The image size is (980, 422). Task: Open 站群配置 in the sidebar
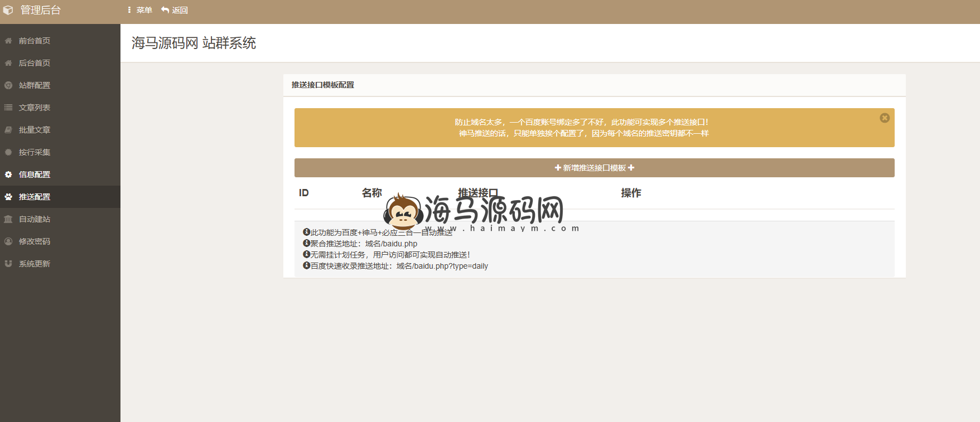click(x=34, y=85)
